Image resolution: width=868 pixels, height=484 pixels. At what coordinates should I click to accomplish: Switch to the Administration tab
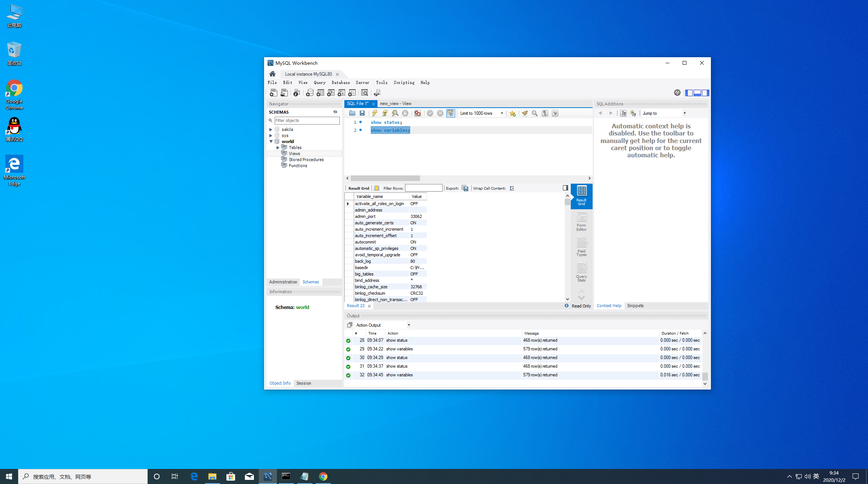(283, 282)
